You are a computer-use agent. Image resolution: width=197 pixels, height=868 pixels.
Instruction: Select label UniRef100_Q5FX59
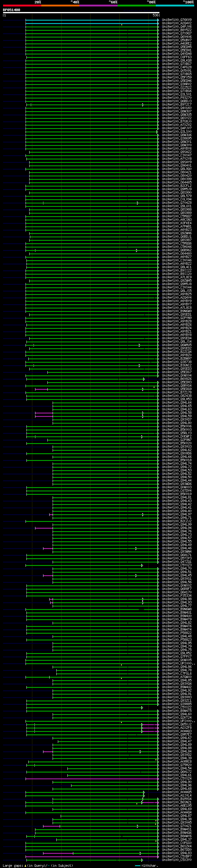tap(177, 78)
